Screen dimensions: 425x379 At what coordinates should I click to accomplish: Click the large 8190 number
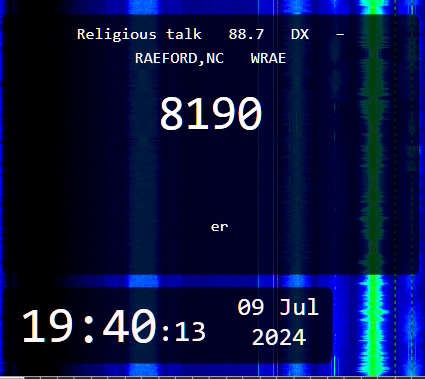click(211, 114)
